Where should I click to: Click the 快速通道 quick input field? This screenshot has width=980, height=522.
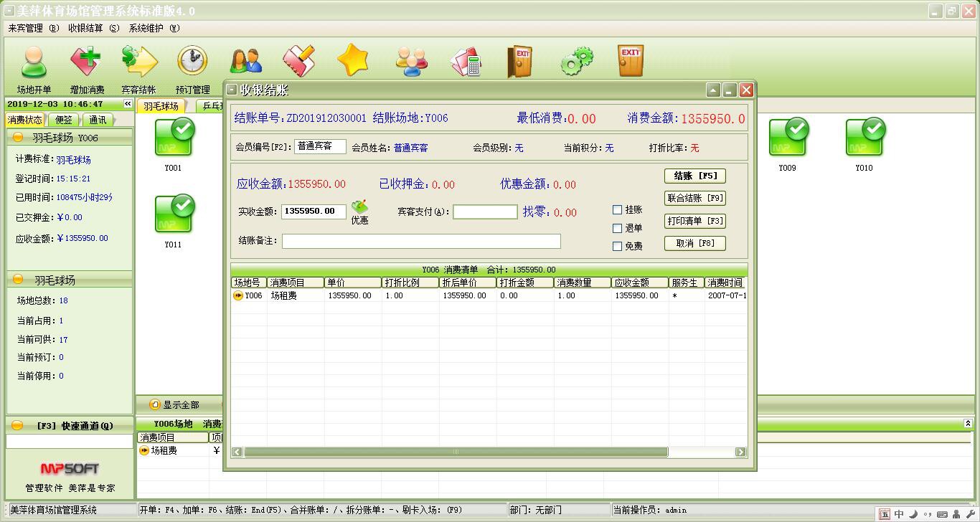pos(70,442)
